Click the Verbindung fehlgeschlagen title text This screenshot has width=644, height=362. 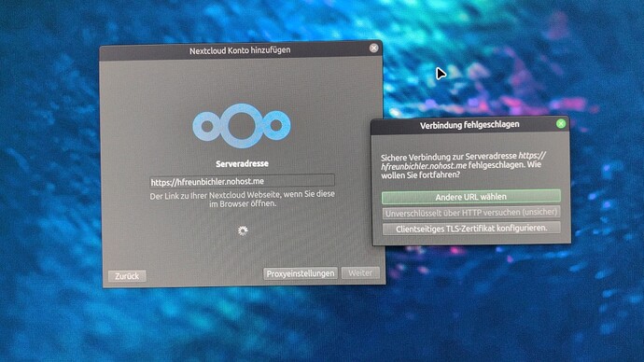click(x=469, y=124)
